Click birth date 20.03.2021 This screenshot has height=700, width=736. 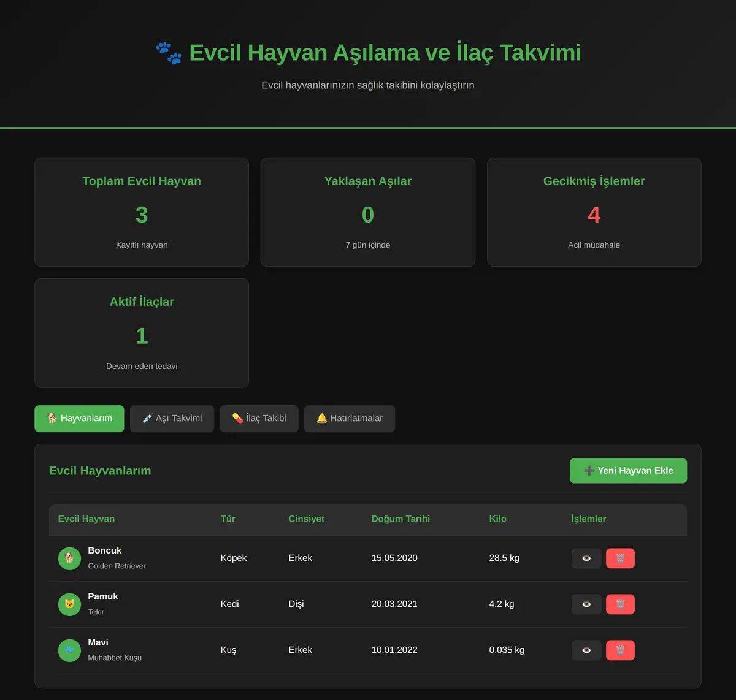tap(394, 604)
